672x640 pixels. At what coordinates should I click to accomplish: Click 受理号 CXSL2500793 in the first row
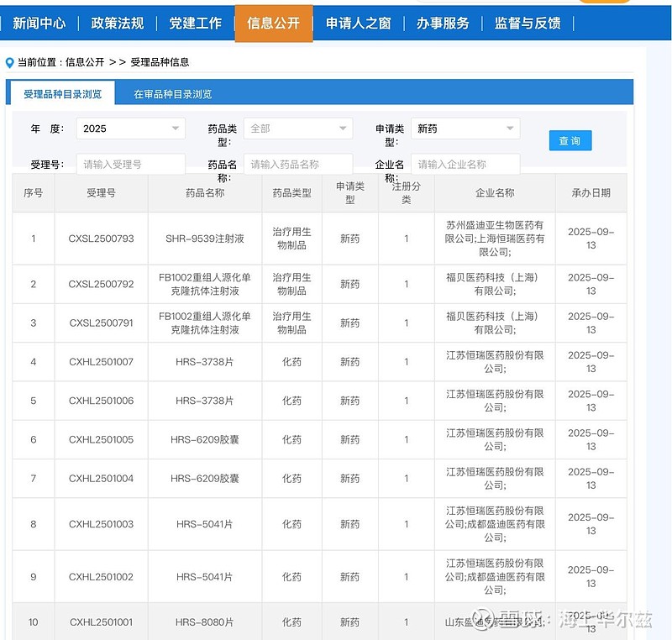(x=101, y=239)
